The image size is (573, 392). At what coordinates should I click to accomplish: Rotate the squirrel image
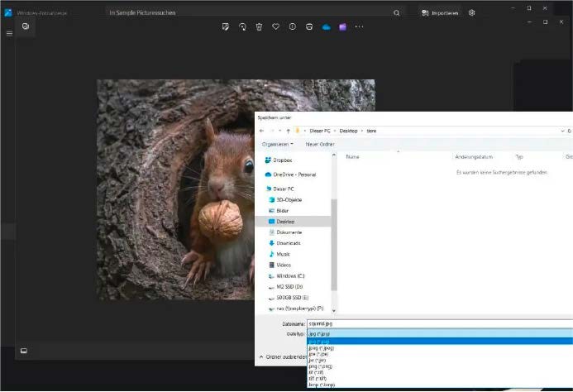[242, 26]
